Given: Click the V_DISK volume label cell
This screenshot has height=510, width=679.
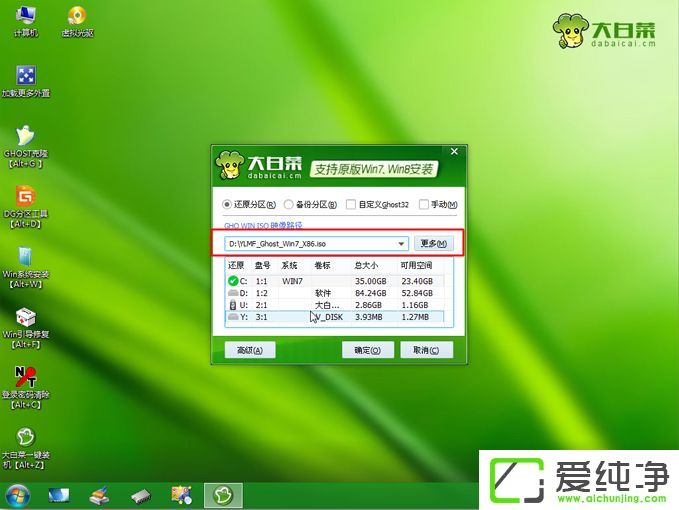Looking at the screenshot, I should tap(329, 317).
